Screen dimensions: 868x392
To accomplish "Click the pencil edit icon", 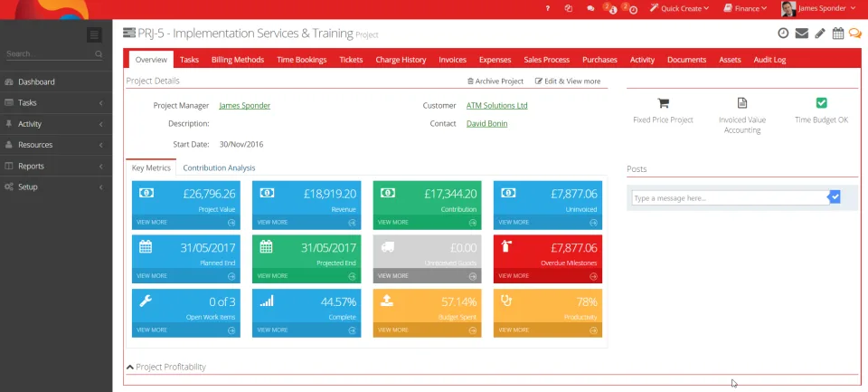I will click(820, 33).
